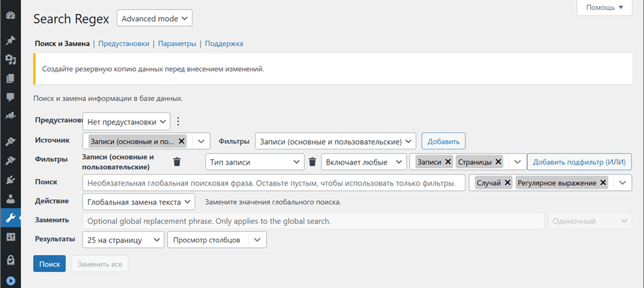Open the Media library sidebar icon
The image size is (644, 288).
pos(11,60)
